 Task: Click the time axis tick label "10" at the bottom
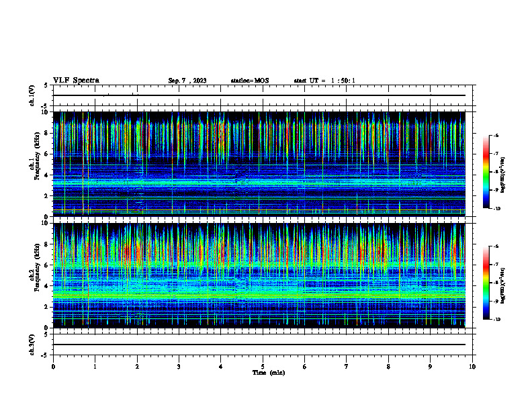pos(472,367)
